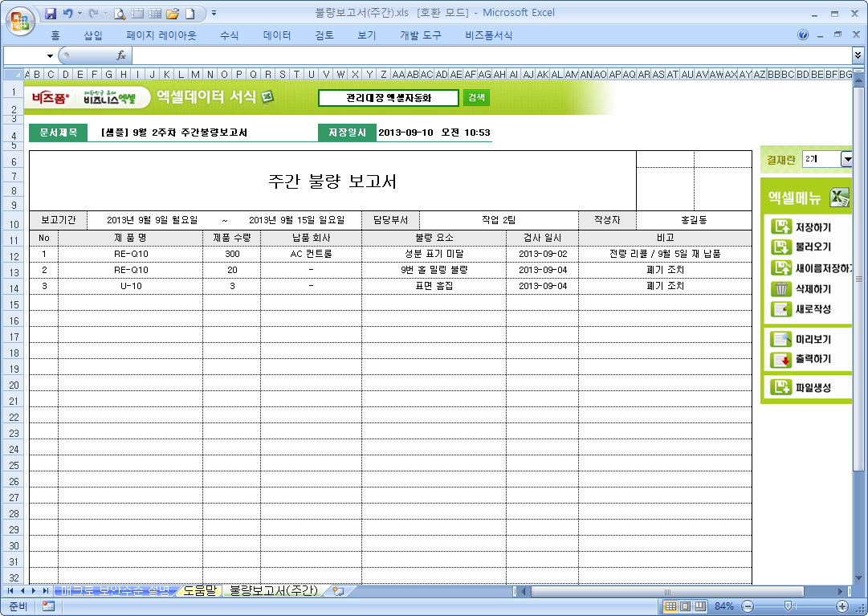This screenshot has height=616, width=868.
Task: Switch to Normal view icon
Action: pyautogui.click(x=670, y=606)
